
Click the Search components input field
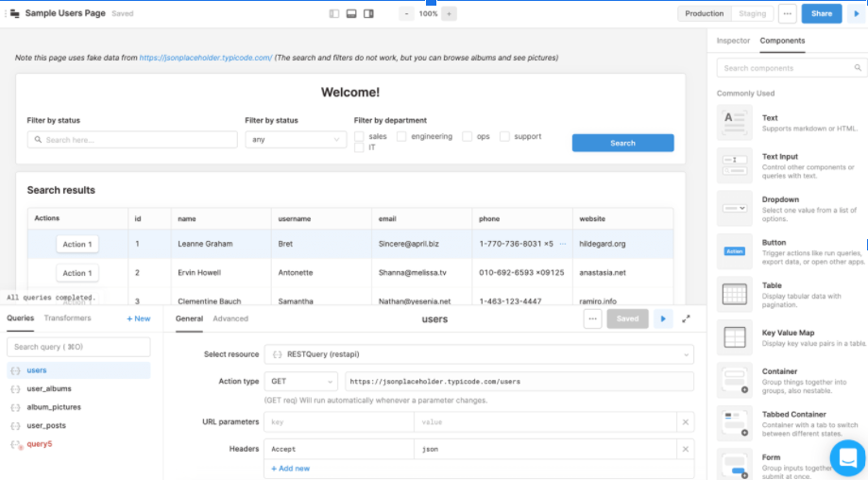point(791,68)
